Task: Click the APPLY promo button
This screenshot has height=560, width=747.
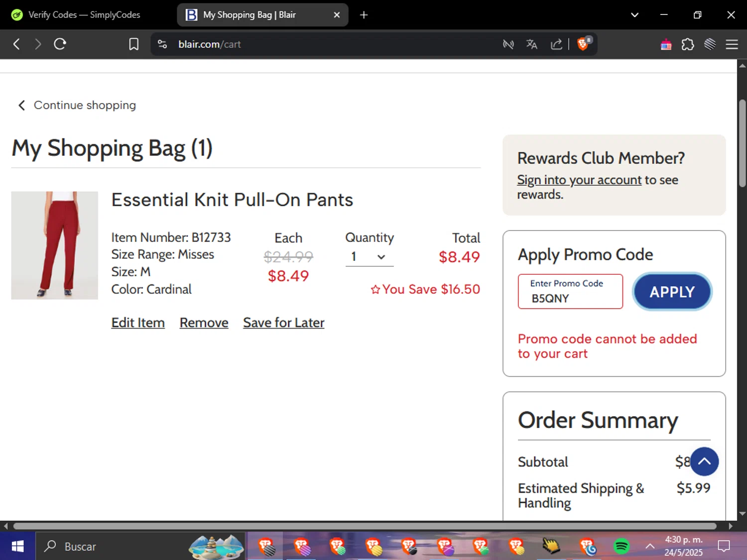Action: (672, 292)
